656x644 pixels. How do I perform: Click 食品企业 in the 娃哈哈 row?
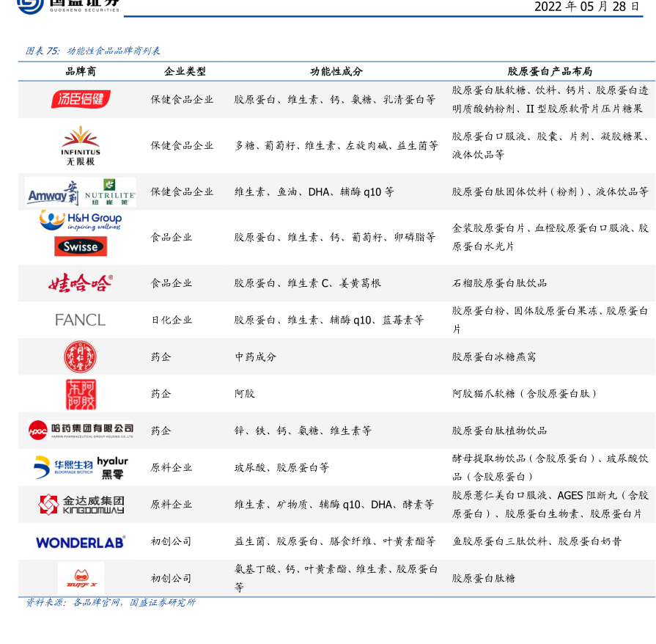(x=172, y=283)
